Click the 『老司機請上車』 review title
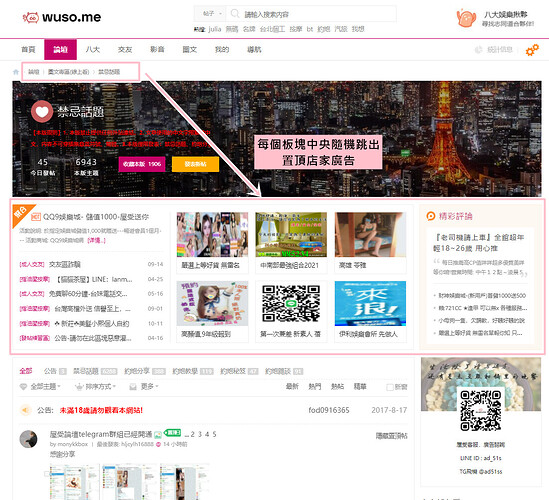The width and height of the screenshot is (549, 500). click(478, 243)
